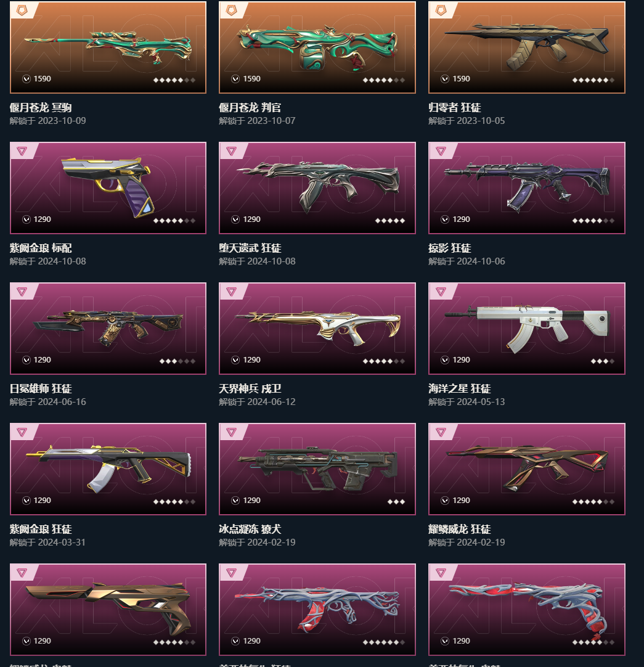Select the 天界神兵 戍卫 gold-white rifle image

point(317,328)
